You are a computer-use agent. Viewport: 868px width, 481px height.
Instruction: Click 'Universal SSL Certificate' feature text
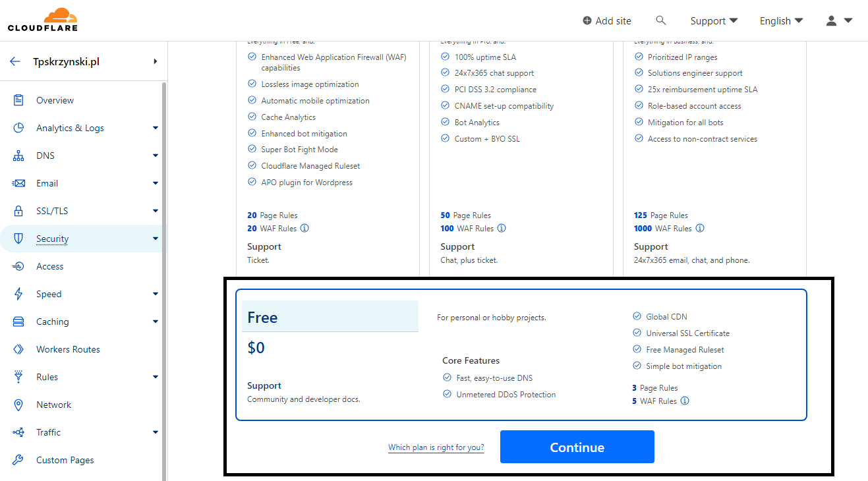tap(688, 333)
